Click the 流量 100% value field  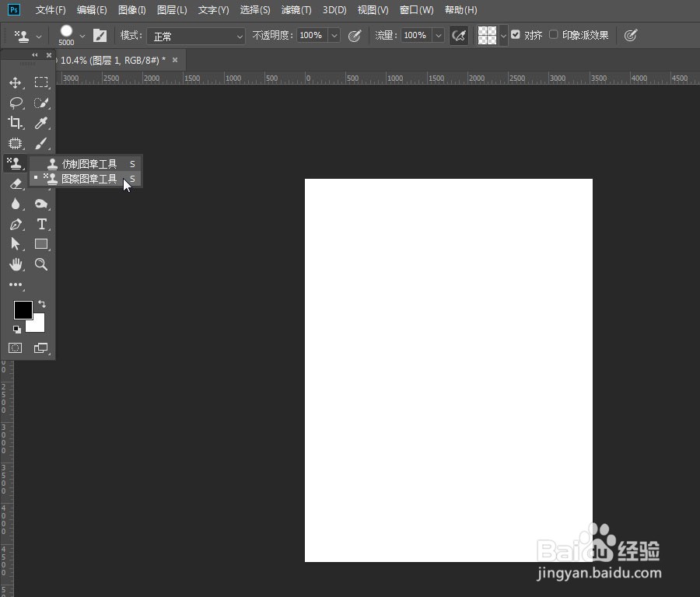415,35
